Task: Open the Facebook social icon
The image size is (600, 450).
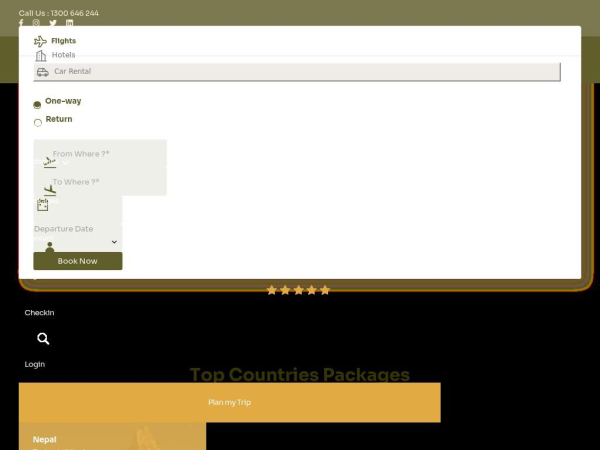Action: tap(21, 23)
